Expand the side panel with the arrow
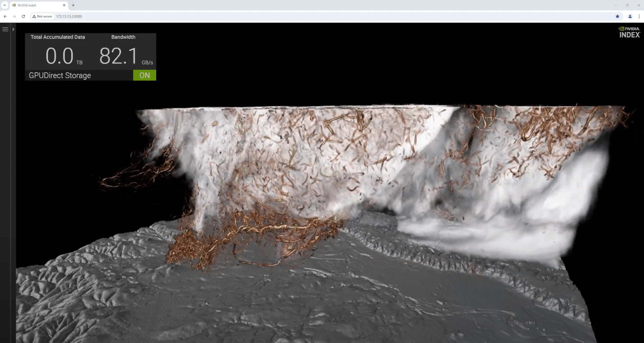This screenshot has height=343, width=644. (x=13, y=29)
